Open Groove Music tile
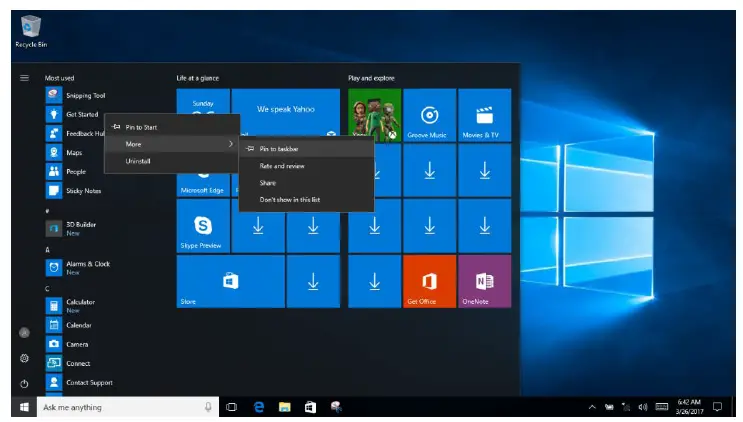The height and width of the screenshot is (422, 743). click(430, 116)
